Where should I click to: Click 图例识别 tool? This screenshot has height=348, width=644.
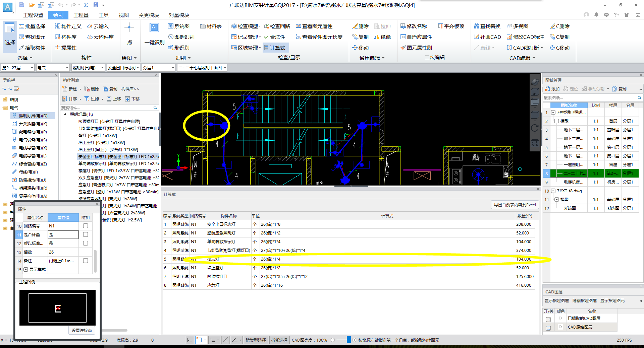[181, 37]
